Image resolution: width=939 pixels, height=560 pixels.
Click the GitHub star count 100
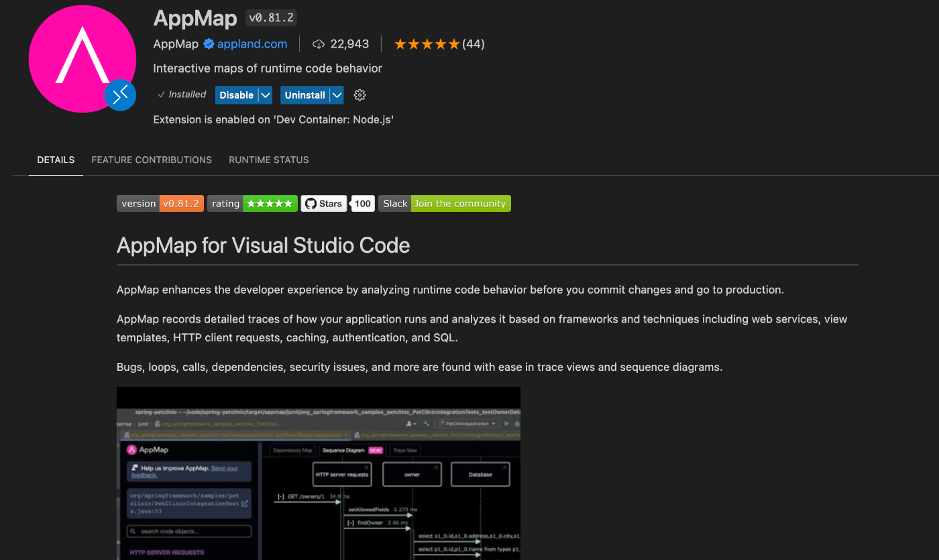coord(363,203)
